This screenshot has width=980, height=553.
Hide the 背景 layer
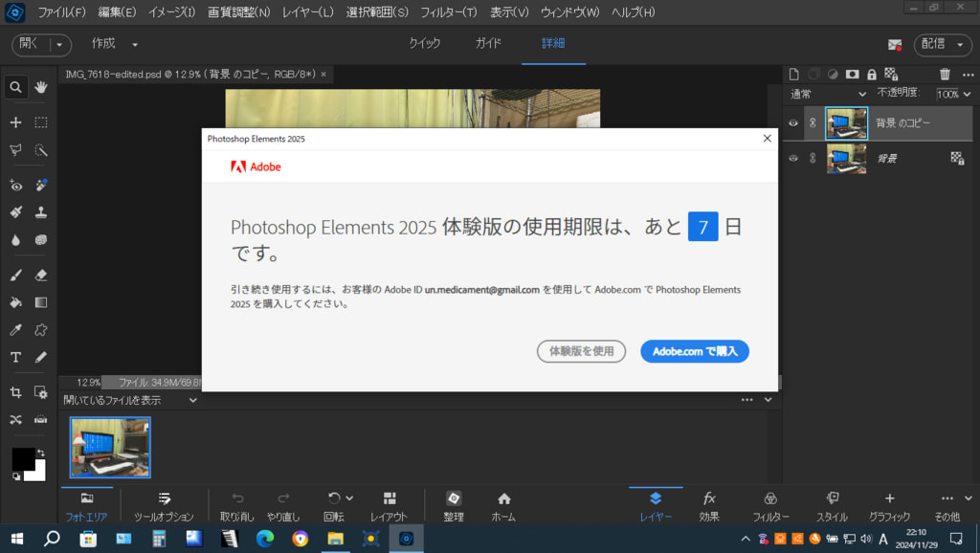click(793, 158)
